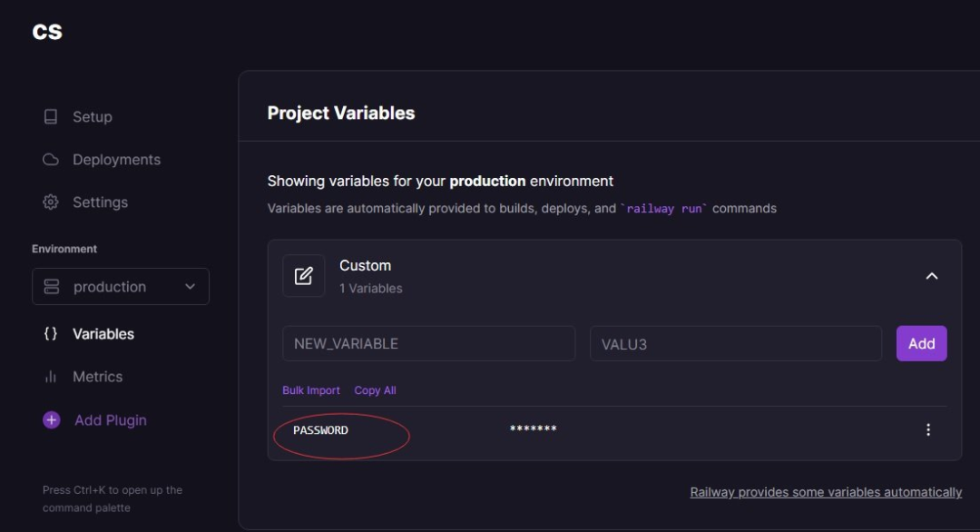Open the PASSWORD variable three-dot menu
This screenshot has width=980, height=532.
928,429
